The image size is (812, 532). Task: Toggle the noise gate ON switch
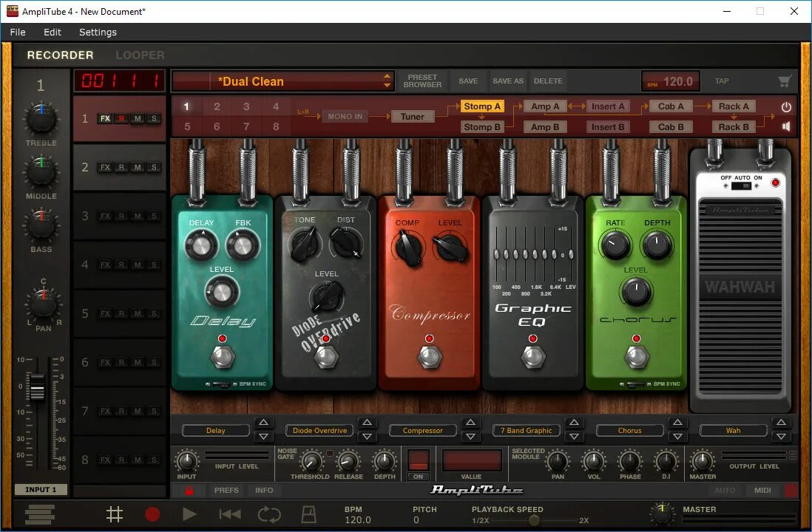click(x=418, y=475)
